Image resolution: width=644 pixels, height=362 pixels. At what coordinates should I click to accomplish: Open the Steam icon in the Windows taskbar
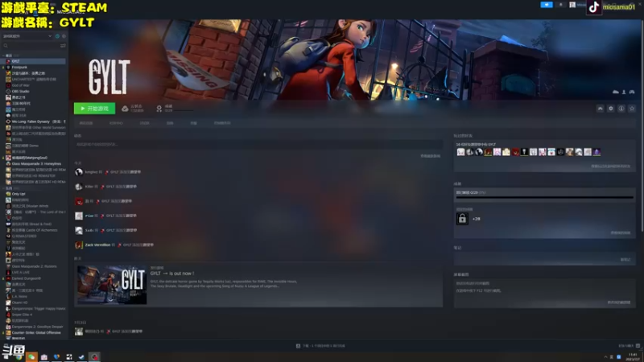[81, 356]
